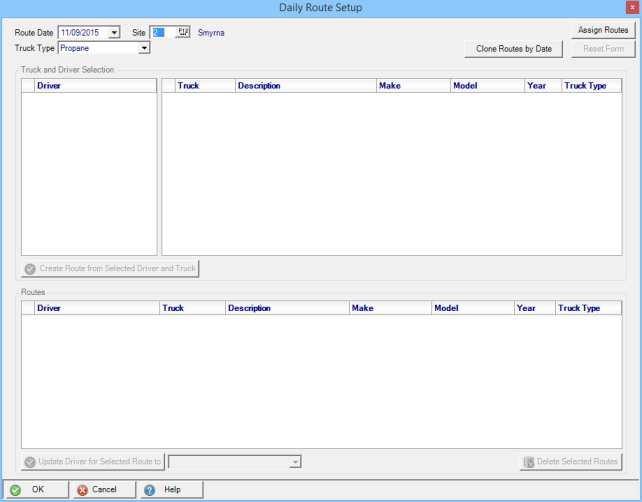Click Model column header in truck selection grid
Image resolution: width=642 pixels, height=502 pixels.
pos(486,86)
